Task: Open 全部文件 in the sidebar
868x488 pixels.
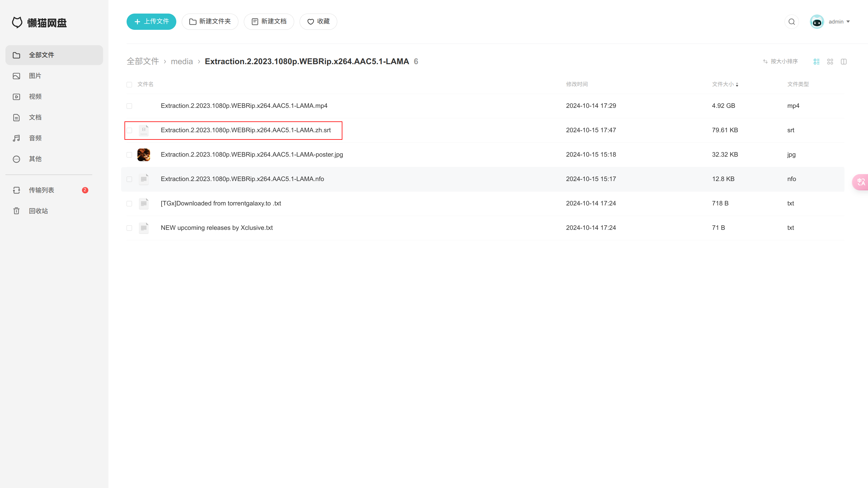Action: coord(54,55)
